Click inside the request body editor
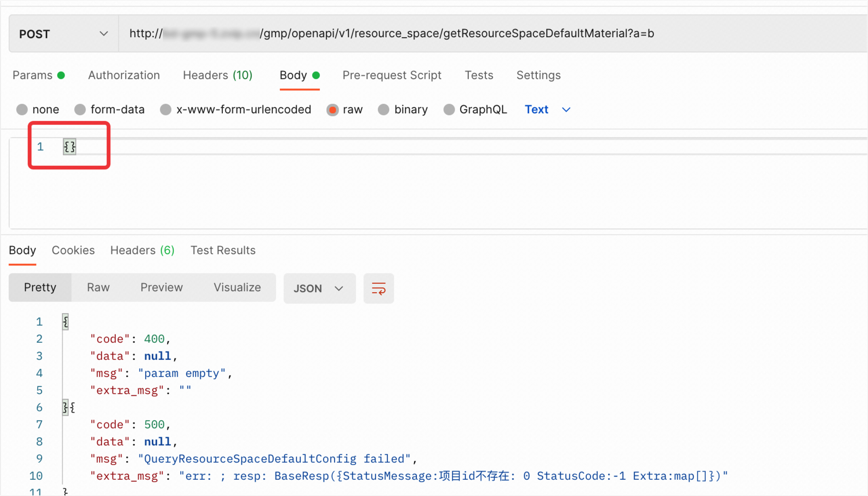The image size is (868, 496). (x=438, y=183)
